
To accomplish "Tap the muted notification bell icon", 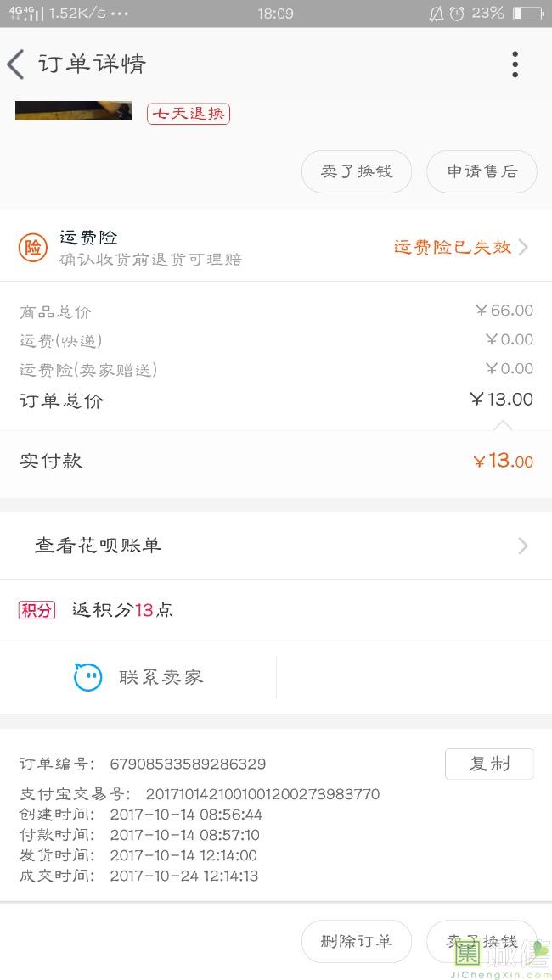I will 436,14.
